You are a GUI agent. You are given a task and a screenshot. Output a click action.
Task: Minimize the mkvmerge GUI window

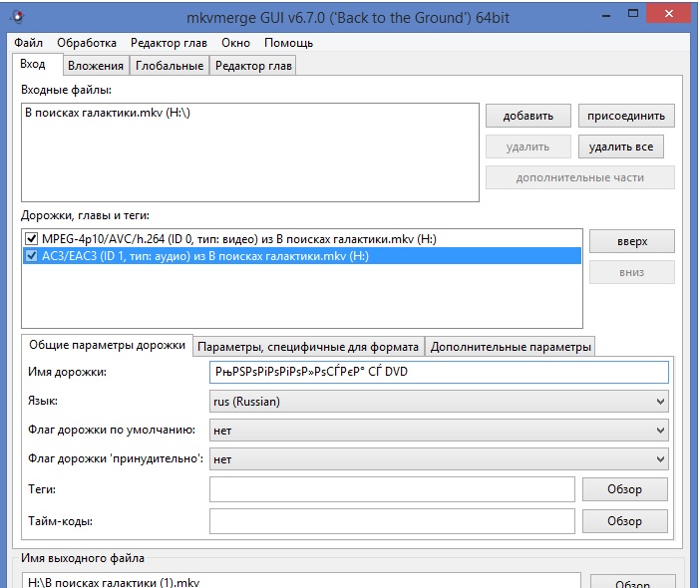(x=606, y=15)
